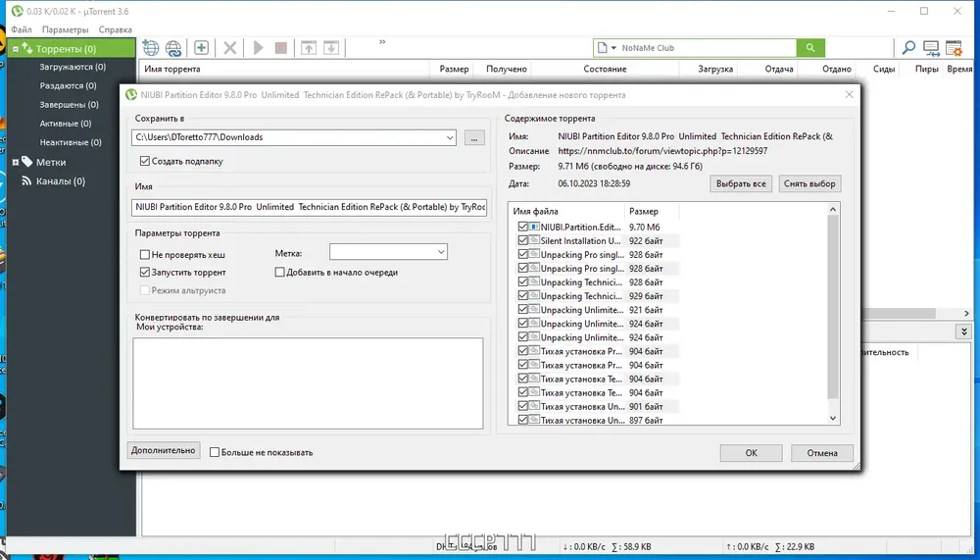The height and width of the screenshot is (560, 980).
Task: Click the Stop torrent square icon
Action: pyautogui.click(x=280, y=47)
